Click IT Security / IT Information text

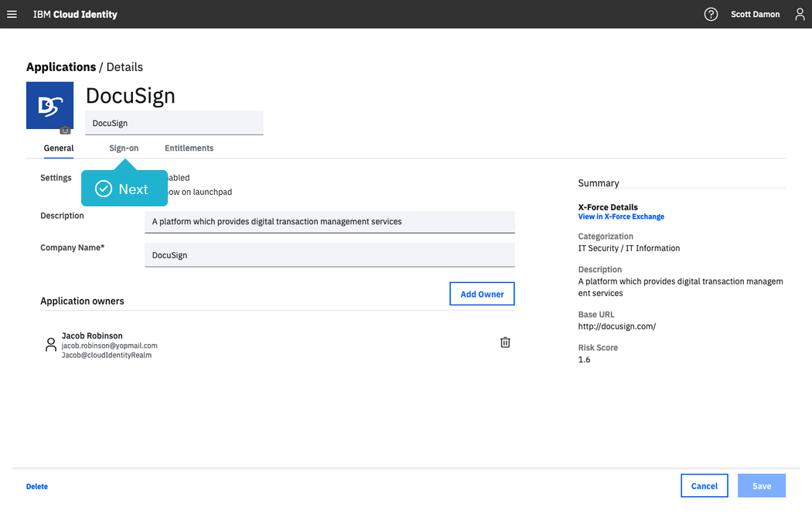click(x=629, y=248)
